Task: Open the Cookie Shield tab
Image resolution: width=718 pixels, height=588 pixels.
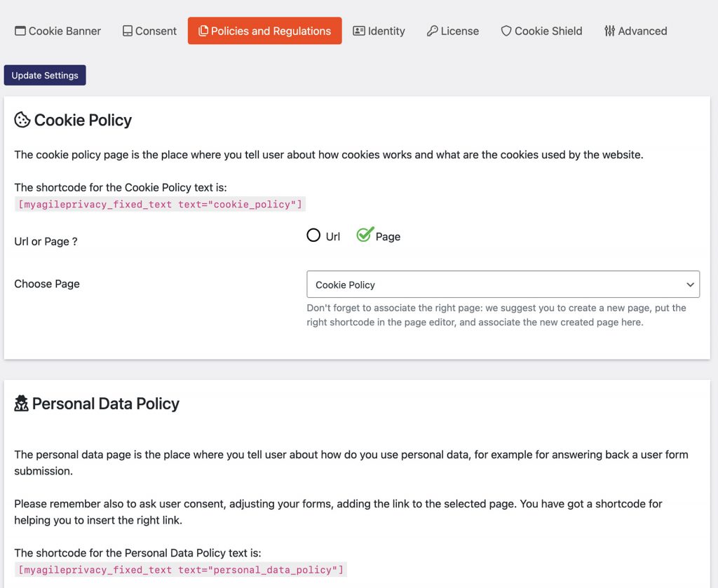Action: pos(542,31)
